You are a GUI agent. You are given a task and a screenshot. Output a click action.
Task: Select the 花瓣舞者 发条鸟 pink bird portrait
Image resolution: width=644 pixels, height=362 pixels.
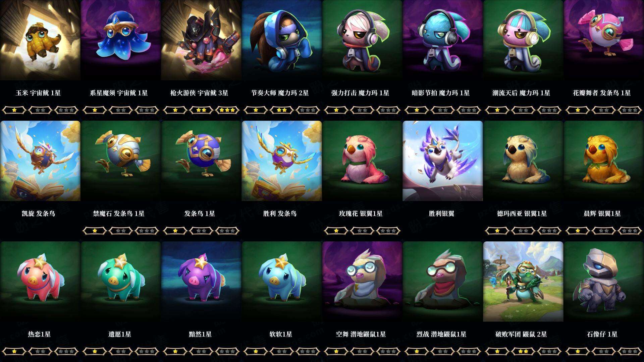point(604,40)
